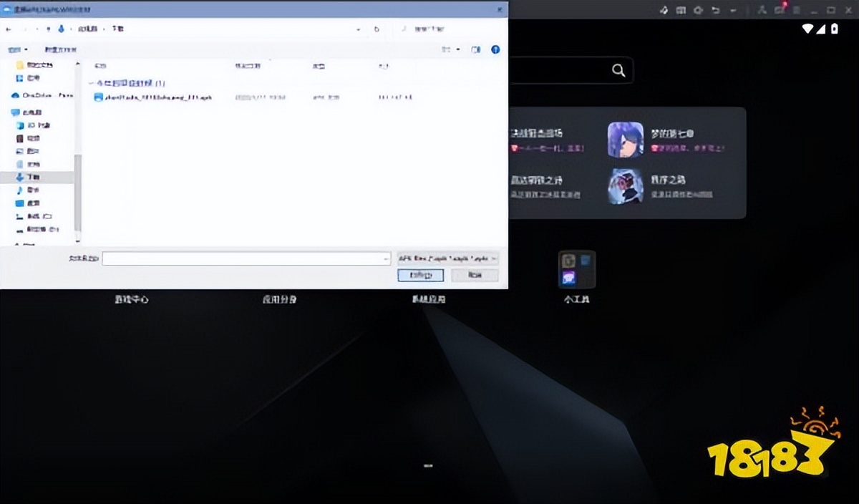
Task: Click the search box in the file dialog
Action: pyautogui.click(x=449, y=29)
